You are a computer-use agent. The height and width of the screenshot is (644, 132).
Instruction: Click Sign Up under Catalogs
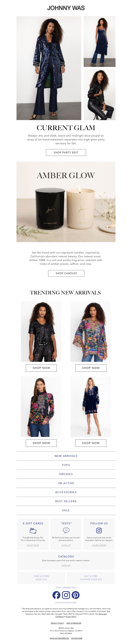pos(66,565)
